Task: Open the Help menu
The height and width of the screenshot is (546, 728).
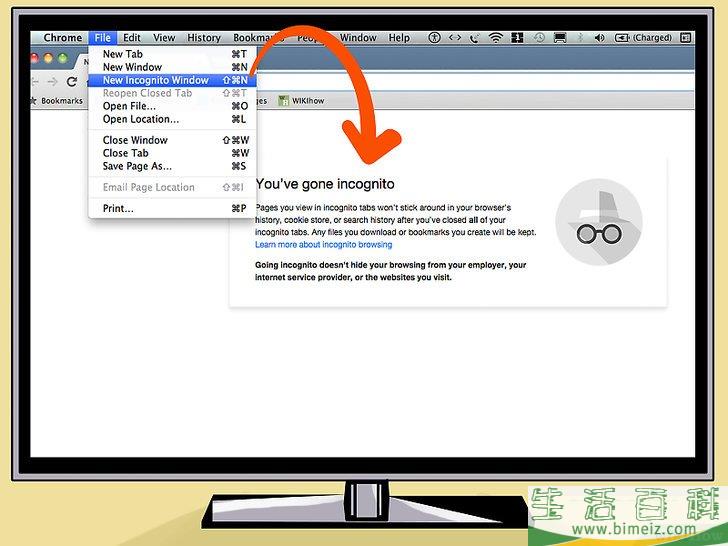Action: (399, 38)
